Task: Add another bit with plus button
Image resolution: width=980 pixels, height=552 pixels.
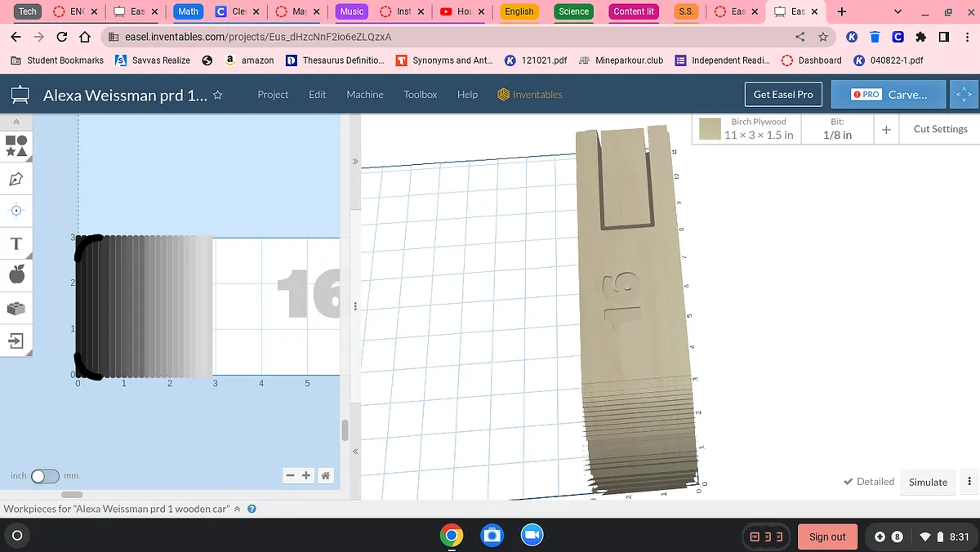Action: (x=886, y=129)
